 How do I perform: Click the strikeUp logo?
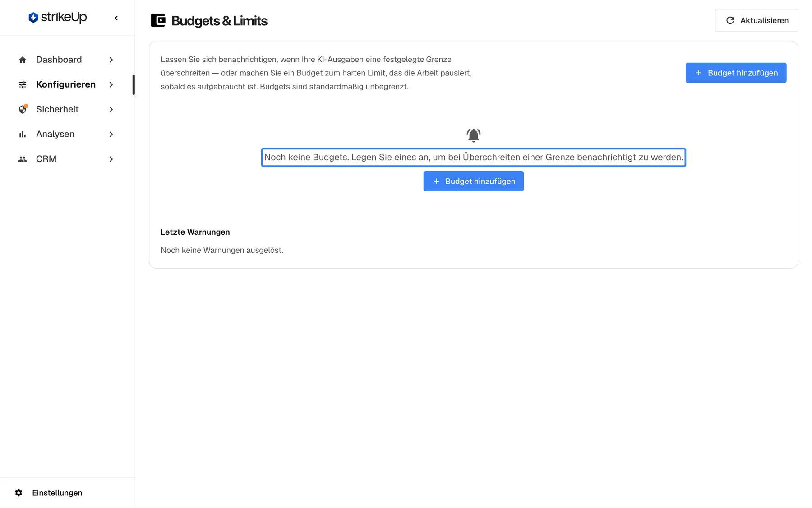click(x=57, y=18)
